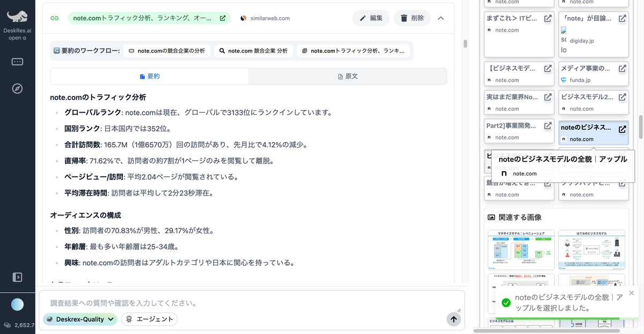Screen dimensions: 644x334
Task: Switch to the 原文 tab
Action: click(348, 76)
